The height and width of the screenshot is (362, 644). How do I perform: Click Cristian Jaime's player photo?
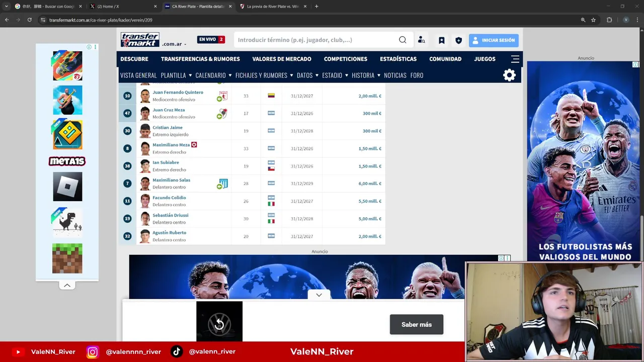pyautogui.click(x=145, y=131)
